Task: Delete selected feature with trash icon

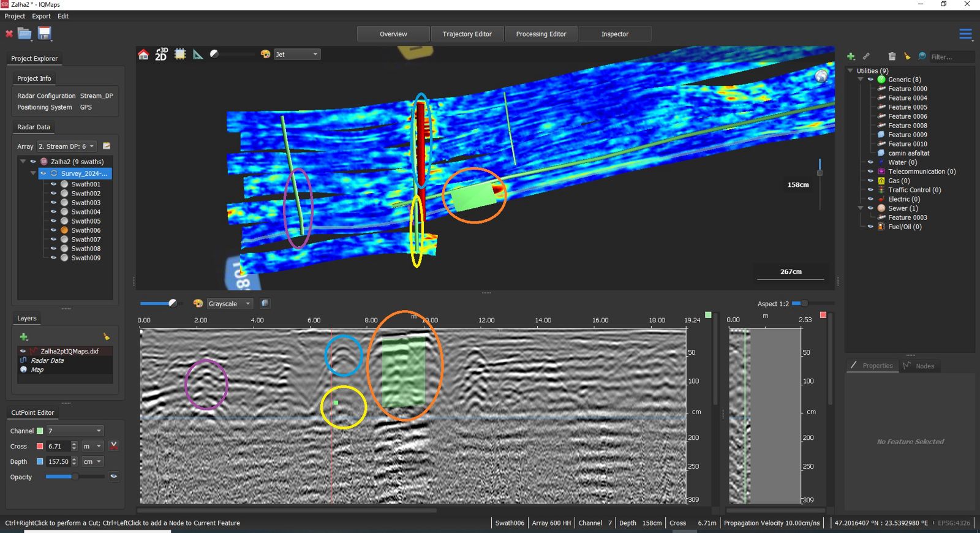Action: [892, 56]
